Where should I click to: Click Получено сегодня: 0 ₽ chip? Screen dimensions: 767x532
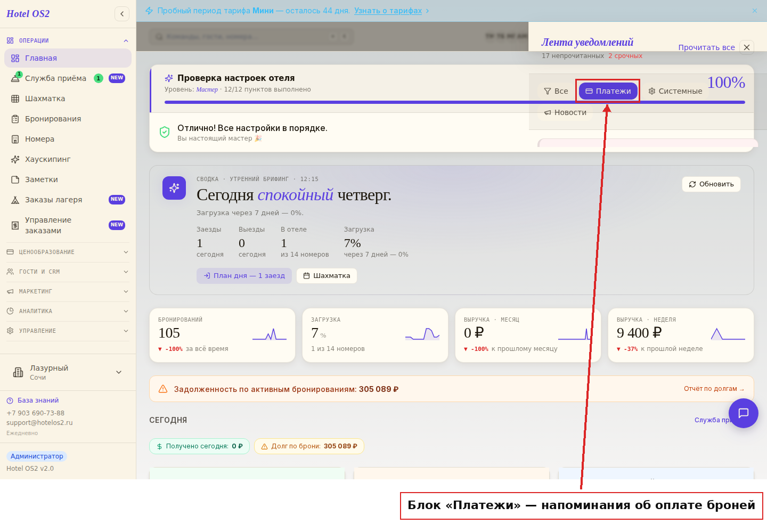click(x=199, y=446)
